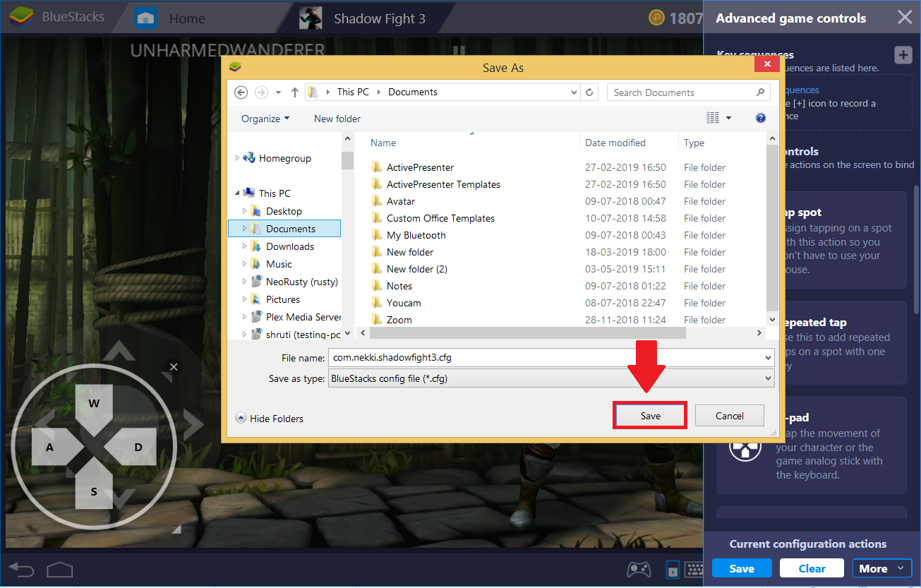Click the D-pad control icon in side panel
This screenshot has height=588, width=921.
point(745,445)
